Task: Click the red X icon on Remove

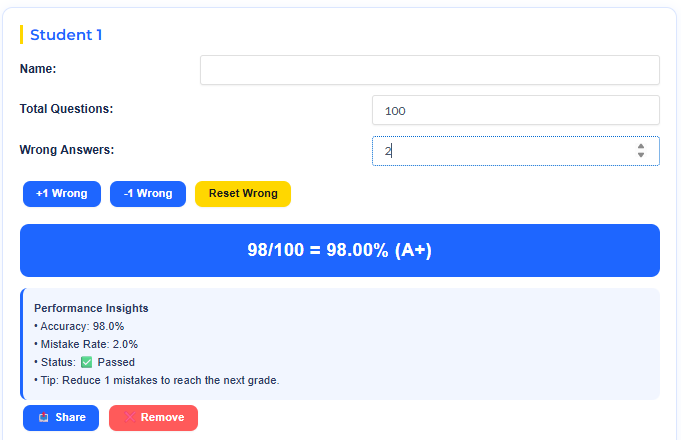Action: point(130,418)
